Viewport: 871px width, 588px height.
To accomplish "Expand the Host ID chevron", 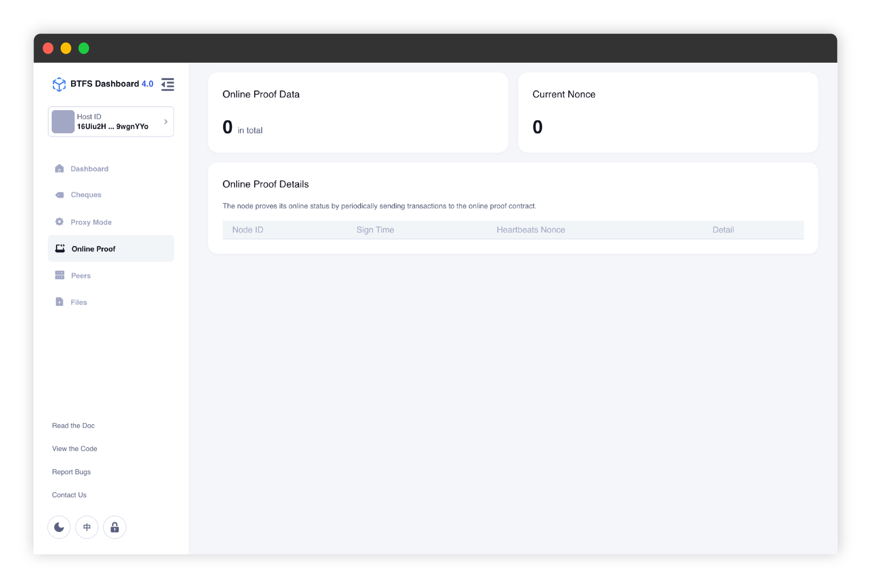I will [165, 121].
